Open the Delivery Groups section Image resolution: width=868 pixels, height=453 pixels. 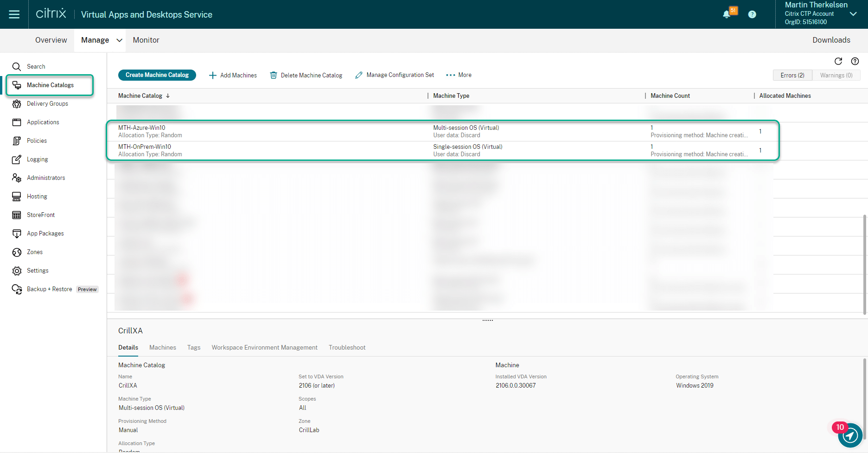(x=47, y=104)
